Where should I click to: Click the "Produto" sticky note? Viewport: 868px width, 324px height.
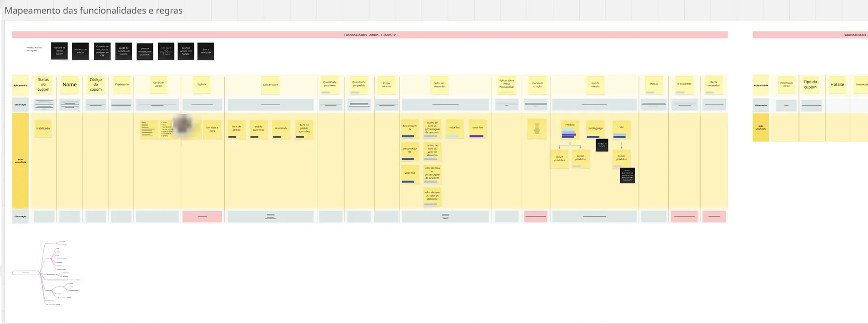click(x=570, y=129)
